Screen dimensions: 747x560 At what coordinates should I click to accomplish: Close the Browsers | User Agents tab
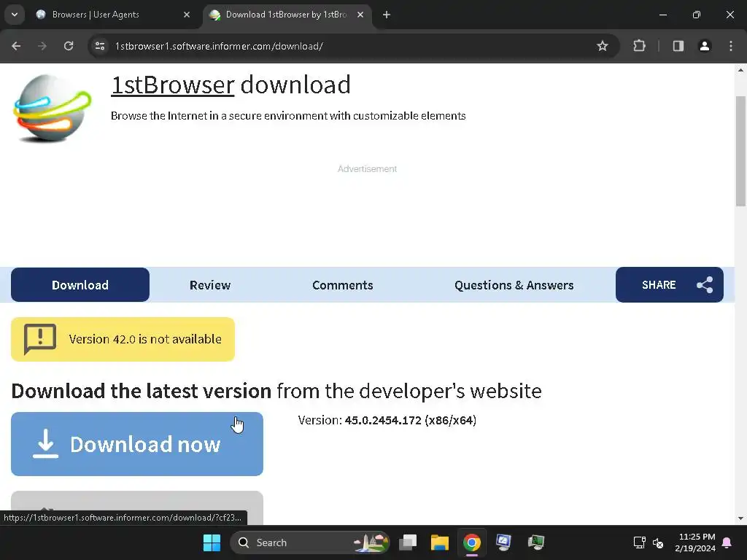[187, 15]
